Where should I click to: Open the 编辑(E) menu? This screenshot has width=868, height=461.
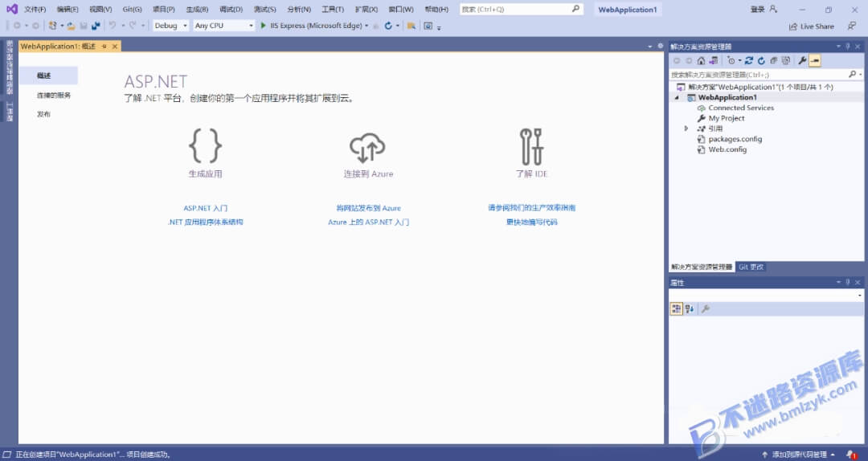tap(68, 10)
